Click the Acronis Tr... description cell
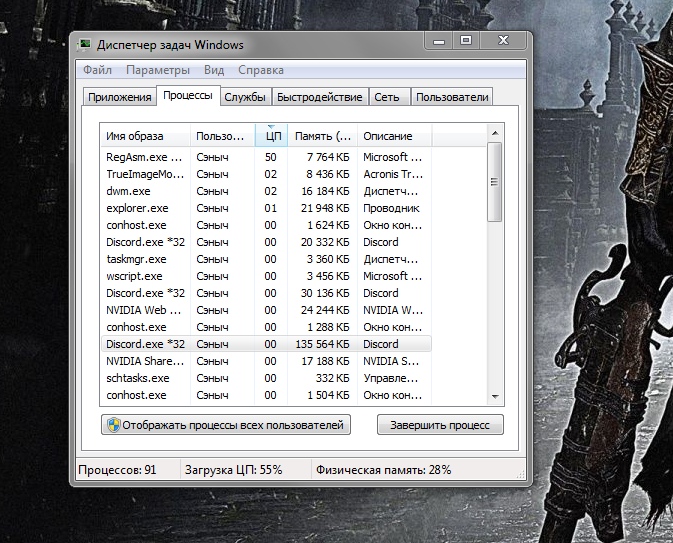The image size is (673, 543). pyautogui.click(x=393, y=174)
